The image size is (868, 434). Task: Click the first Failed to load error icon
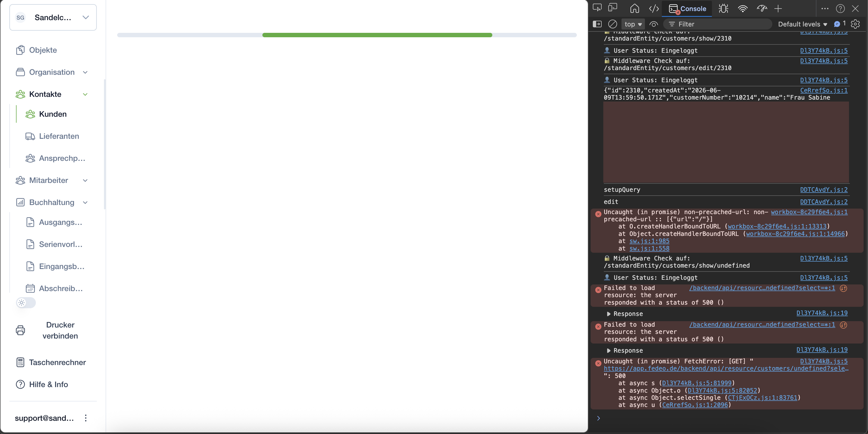598,290
